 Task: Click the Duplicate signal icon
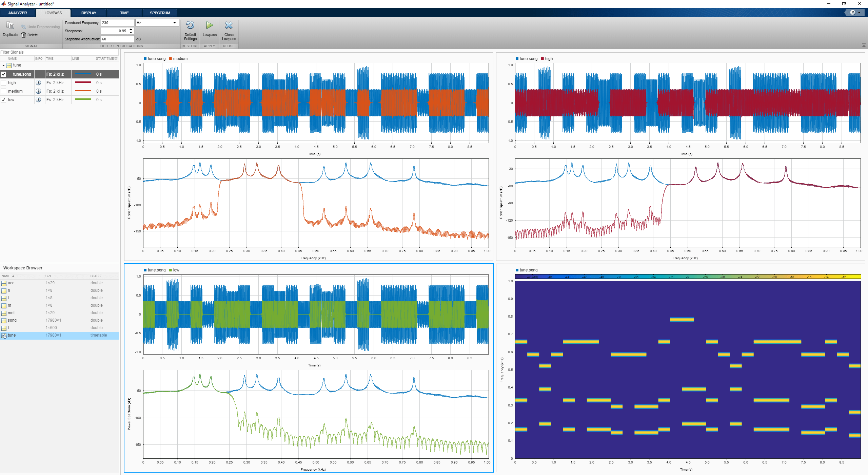click(10, 26)
